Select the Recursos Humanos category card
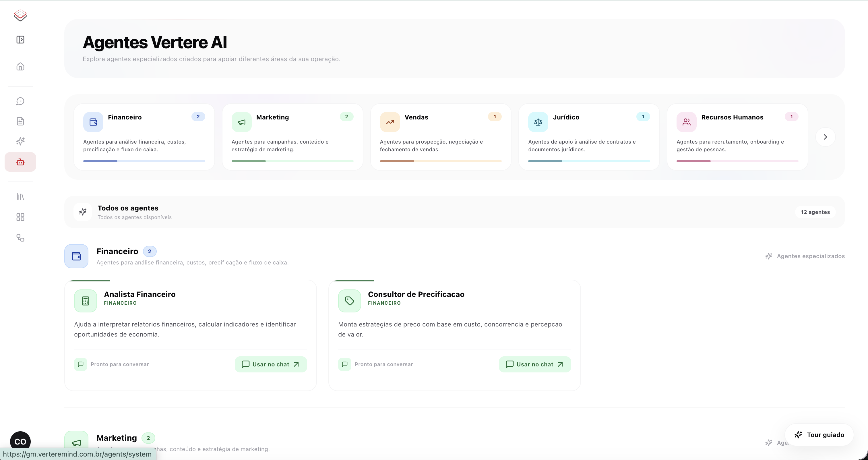The height and width of the screenshot is (460, 868). [737, 137]
